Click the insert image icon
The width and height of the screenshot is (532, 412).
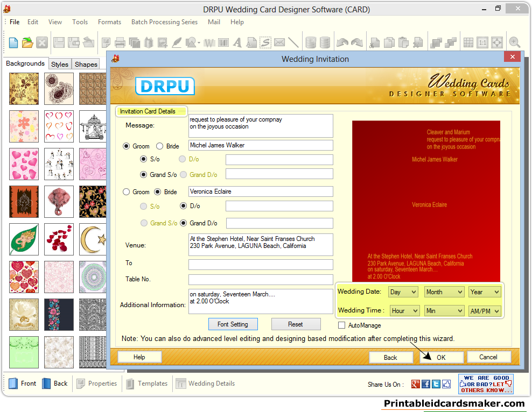coord(162,42)
